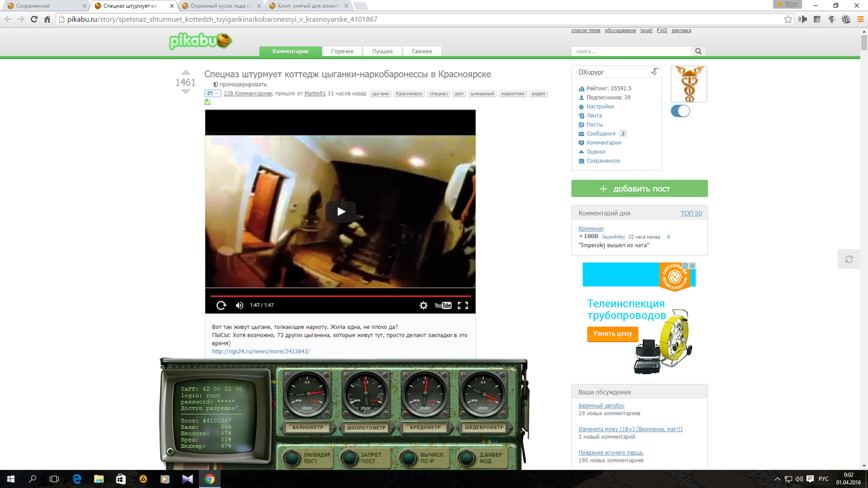Show hidden system tray icons
Viewport: 868px width, 488px height.
pos(777,479)
